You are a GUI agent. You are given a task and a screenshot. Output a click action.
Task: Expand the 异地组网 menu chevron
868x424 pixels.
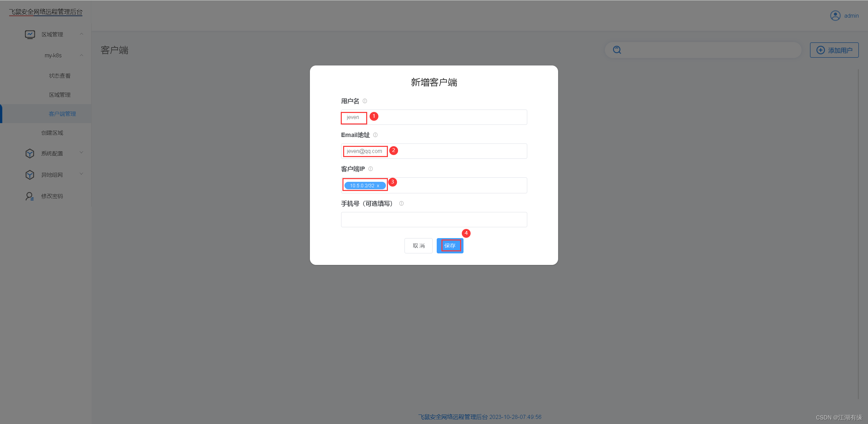pos(81,174)
